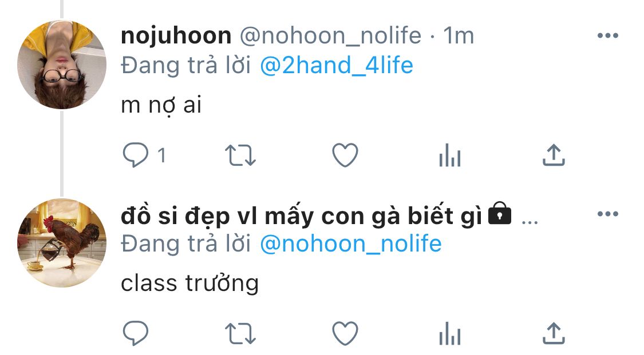Screen dimensions: 644x355
Task: Open the @nohoon_nolife mention link
Action: (351, 244)
